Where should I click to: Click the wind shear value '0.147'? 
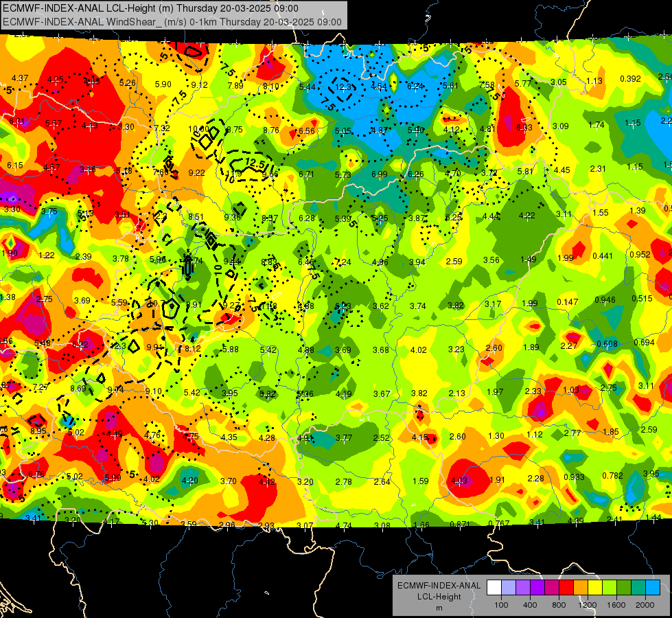click(567, 302)
